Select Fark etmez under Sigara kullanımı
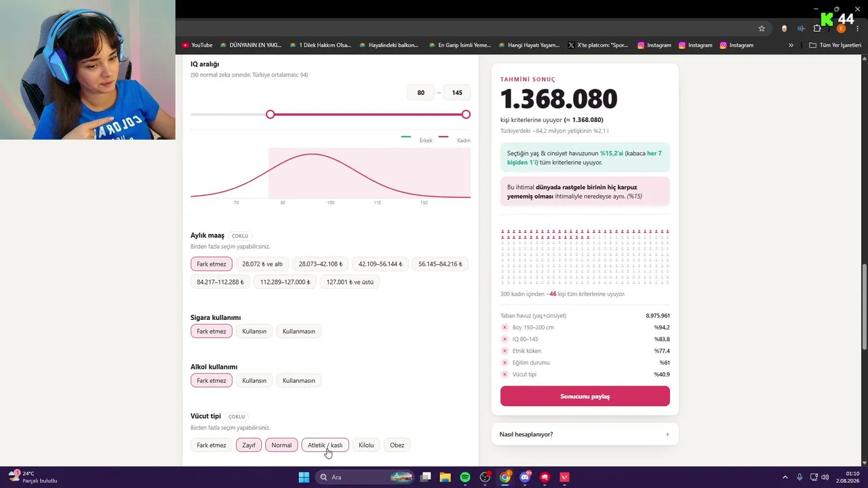 (x=212, y=331)
